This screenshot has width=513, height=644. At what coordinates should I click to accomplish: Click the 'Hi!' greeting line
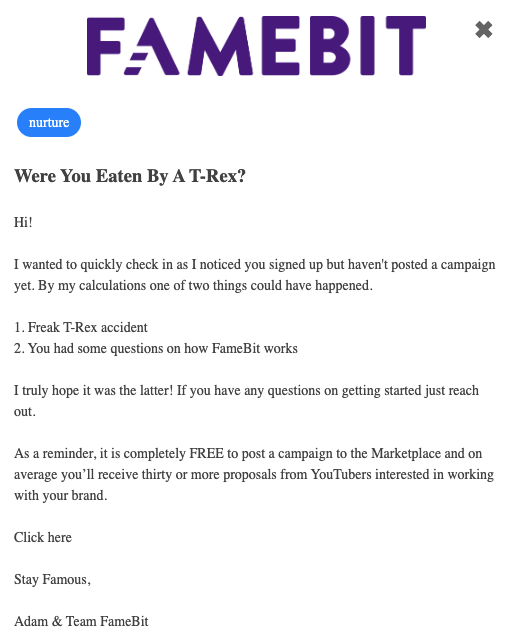pos(23,222)
